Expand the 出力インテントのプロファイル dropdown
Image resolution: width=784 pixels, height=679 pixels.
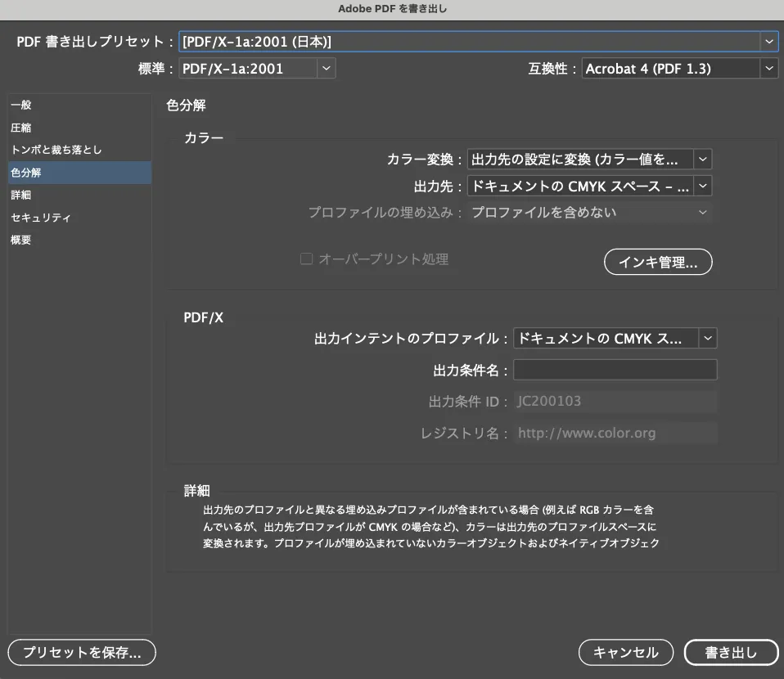pyautogui.click(x=707, y=338)
